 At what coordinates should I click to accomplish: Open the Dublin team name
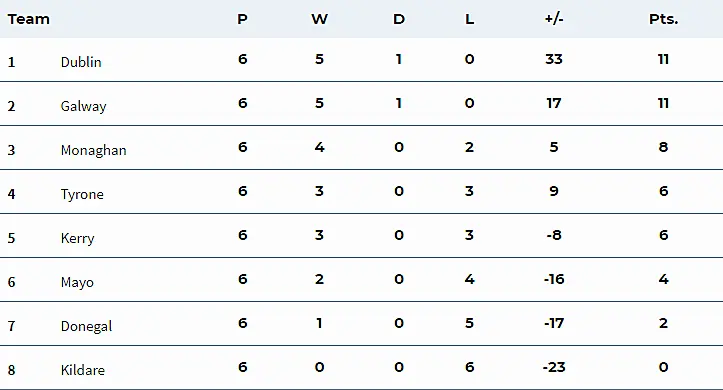pos(81,62)
